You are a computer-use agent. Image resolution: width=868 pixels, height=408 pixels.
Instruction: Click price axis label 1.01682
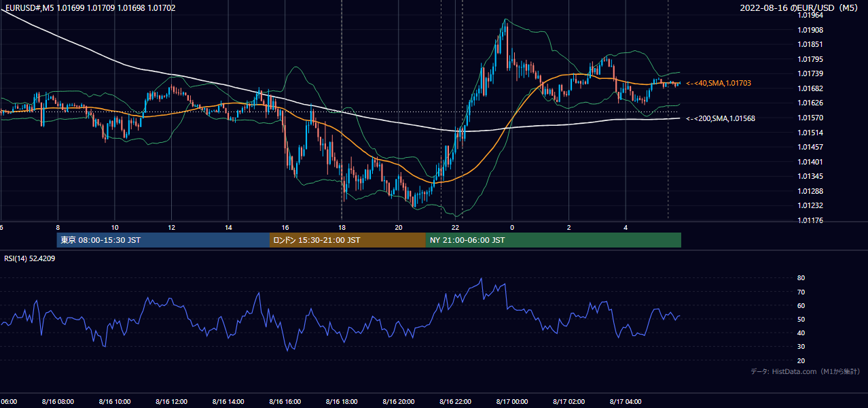click(812, 88)
